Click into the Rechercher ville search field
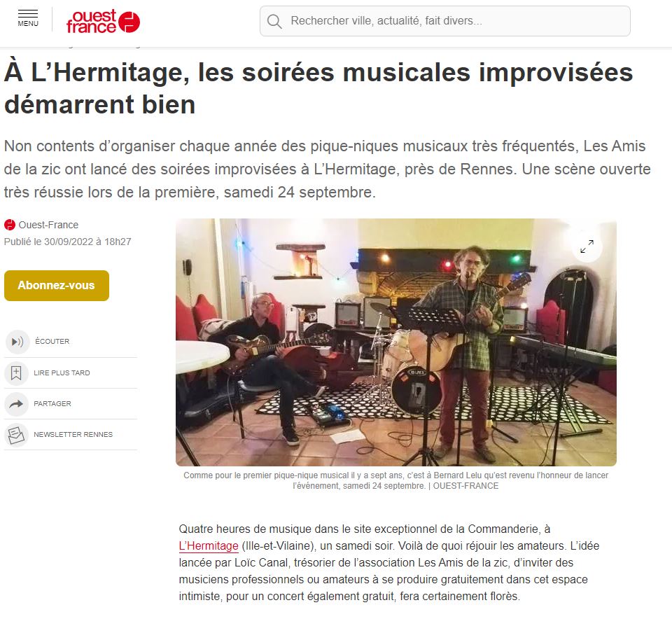 [445, 21]
